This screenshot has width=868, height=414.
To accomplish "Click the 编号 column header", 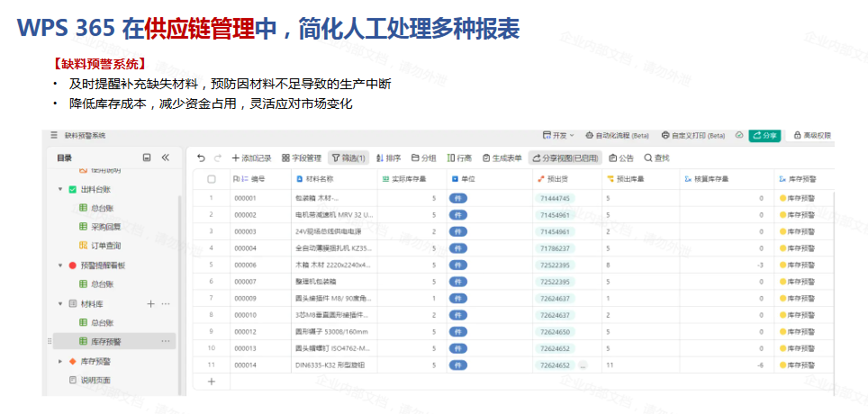I will [261, 179].
